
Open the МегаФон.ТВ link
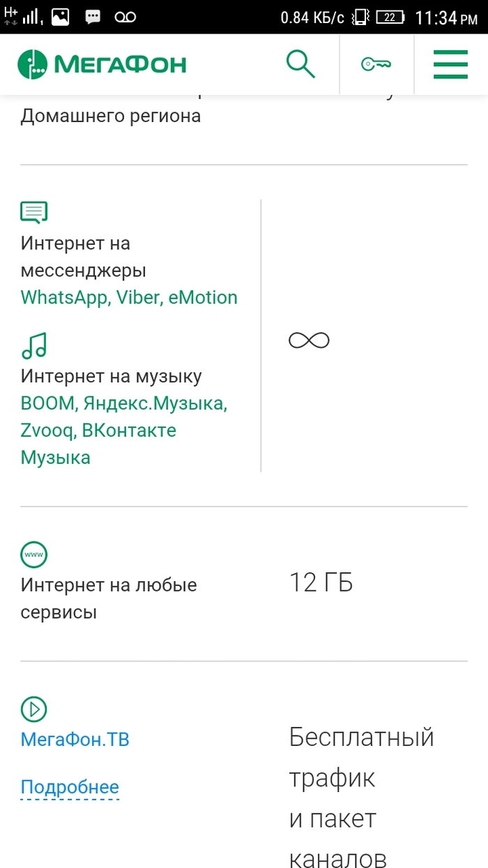[x=75, y=740]
